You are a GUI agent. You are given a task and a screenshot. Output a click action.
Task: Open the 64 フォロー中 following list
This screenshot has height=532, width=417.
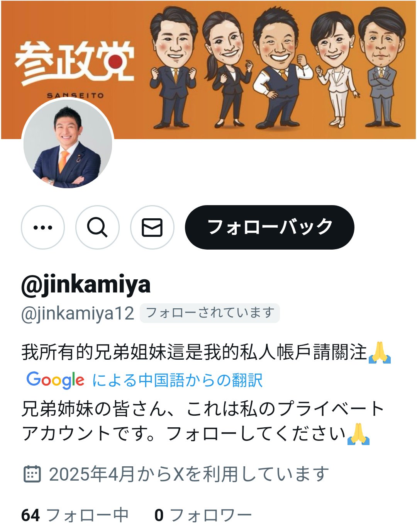[75, 515]
